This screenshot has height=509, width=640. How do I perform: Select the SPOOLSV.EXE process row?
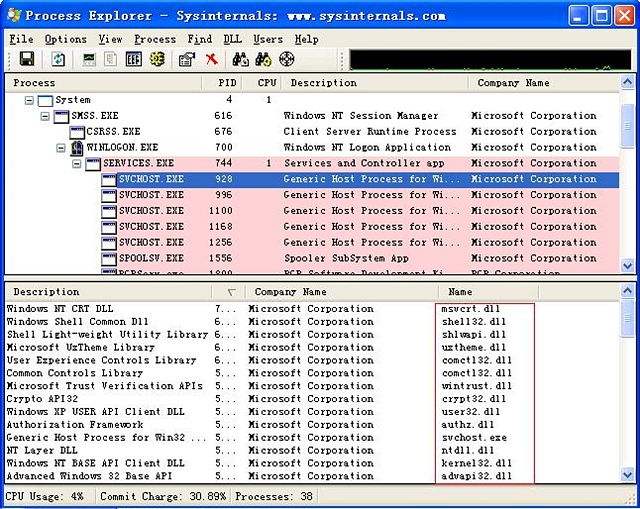[312, 259]
